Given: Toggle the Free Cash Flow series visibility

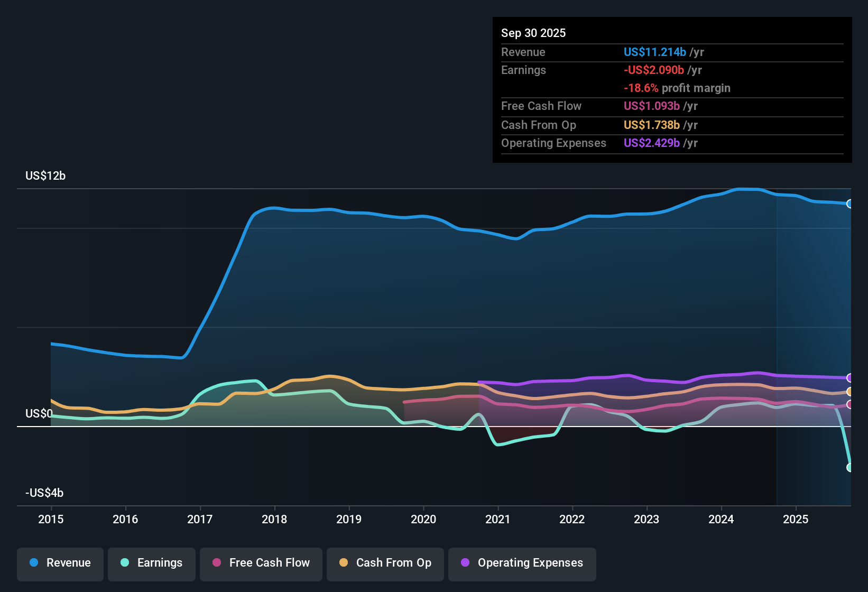Looking at the screenshot, I should coord(261,563).
